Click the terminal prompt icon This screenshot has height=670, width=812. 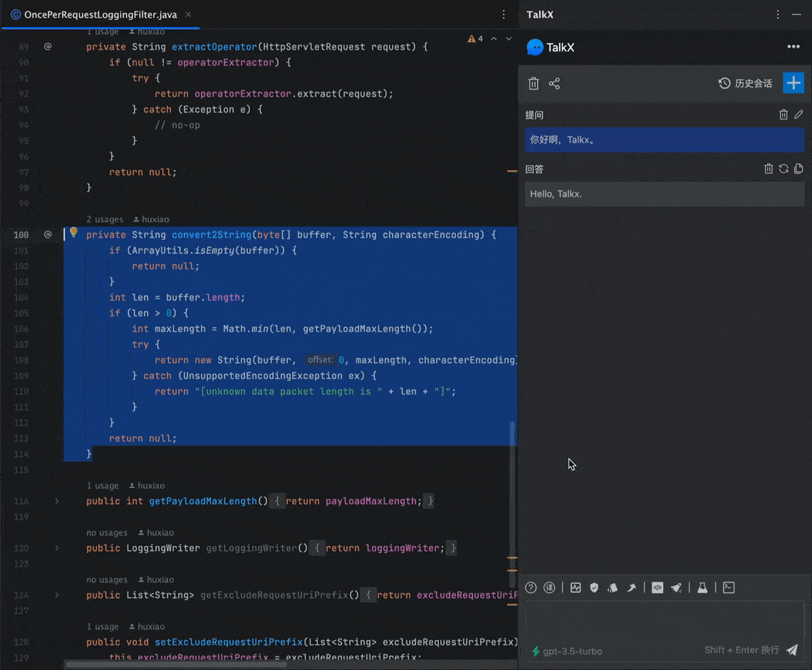tap(729, 587)
